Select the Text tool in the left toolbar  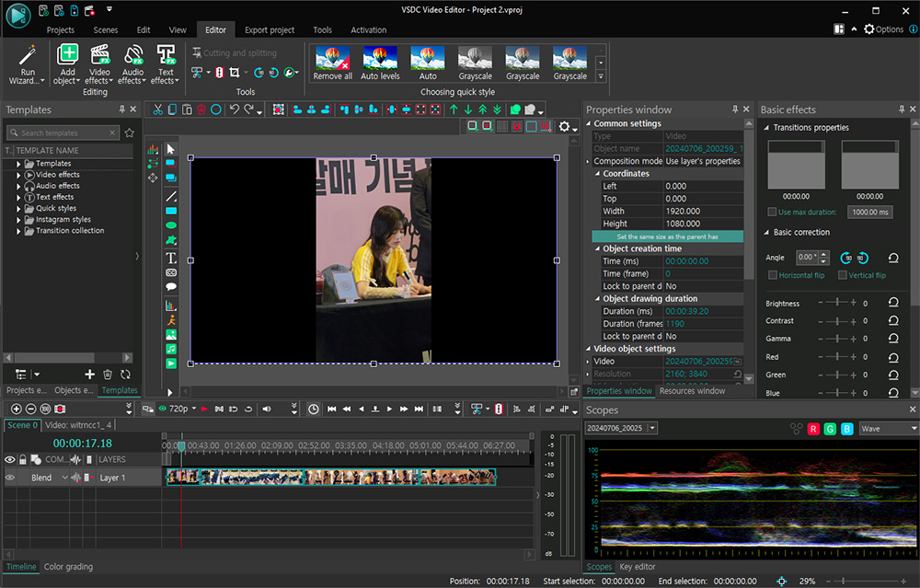[171, 258]
